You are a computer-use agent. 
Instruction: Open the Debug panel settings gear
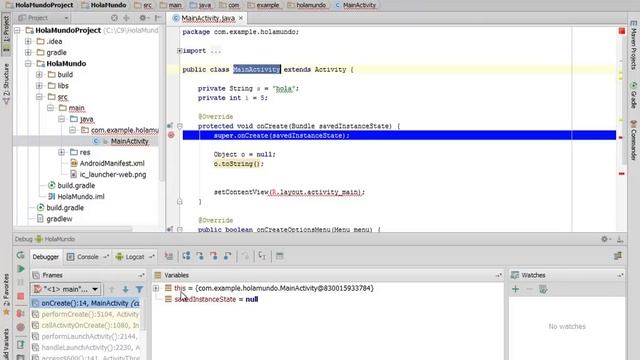(605, 239)
